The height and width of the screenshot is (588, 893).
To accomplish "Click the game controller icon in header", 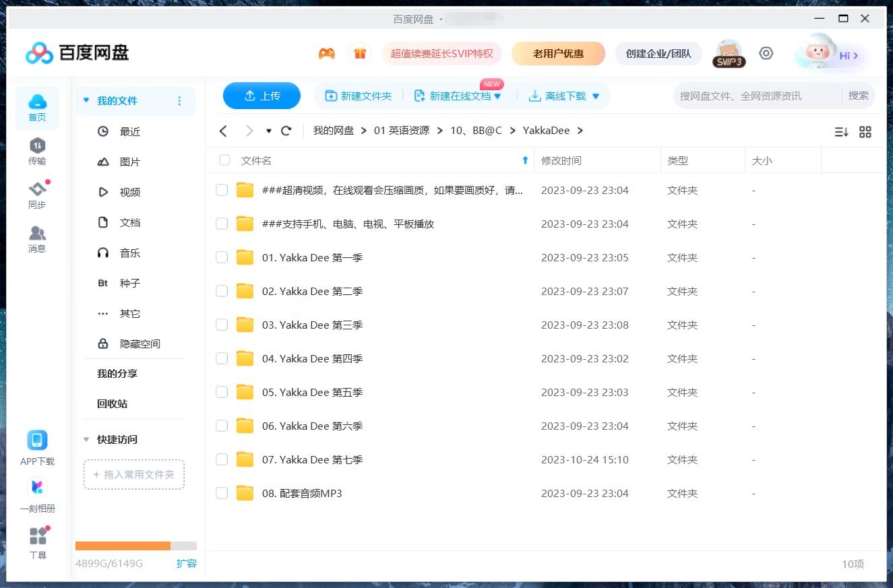I will click(x=327, y=53).
